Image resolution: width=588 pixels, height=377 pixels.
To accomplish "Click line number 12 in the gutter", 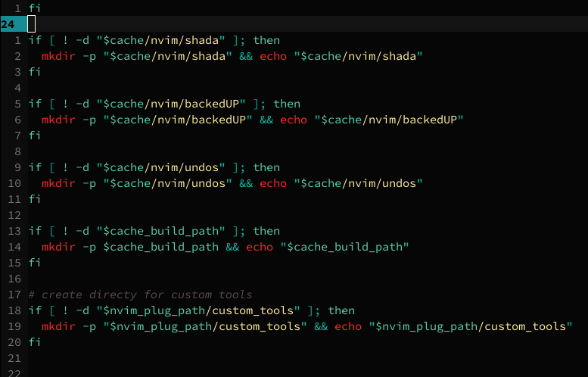I will click(x=14, y=215).
